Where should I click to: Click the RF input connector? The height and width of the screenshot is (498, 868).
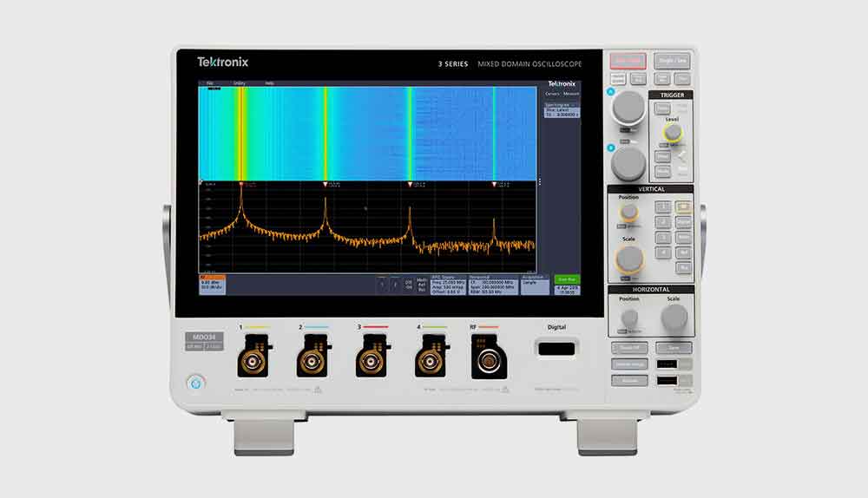(489, 363)
